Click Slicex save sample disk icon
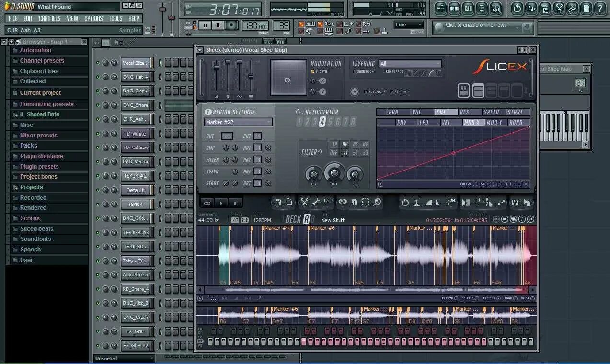The height and width of the screenshot is (364, 610). pos(277,202)
